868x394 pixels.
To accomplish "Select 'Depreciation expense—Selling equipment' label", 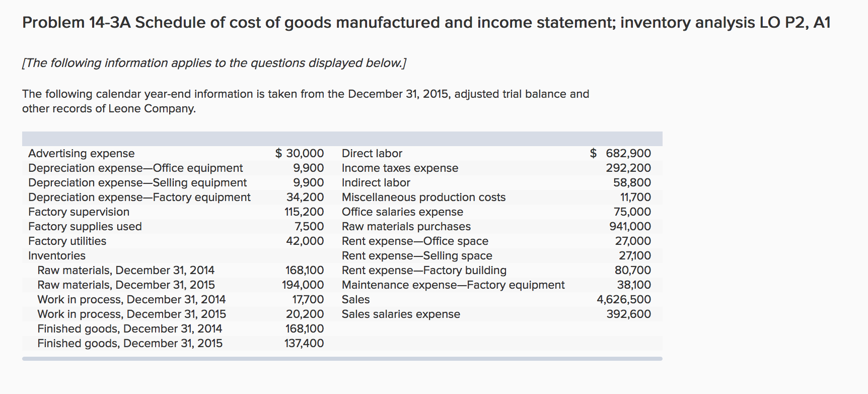I will (137, 182).
